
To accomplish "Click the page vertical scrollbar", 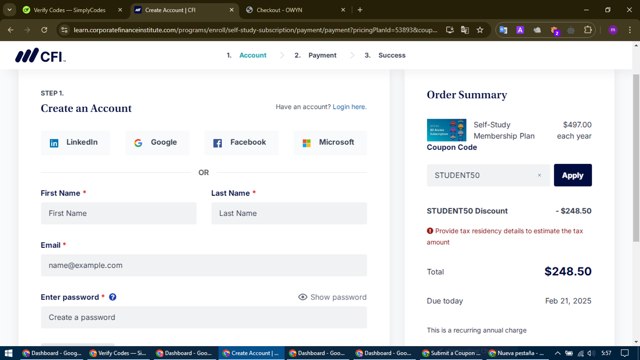I will point(636,157).
